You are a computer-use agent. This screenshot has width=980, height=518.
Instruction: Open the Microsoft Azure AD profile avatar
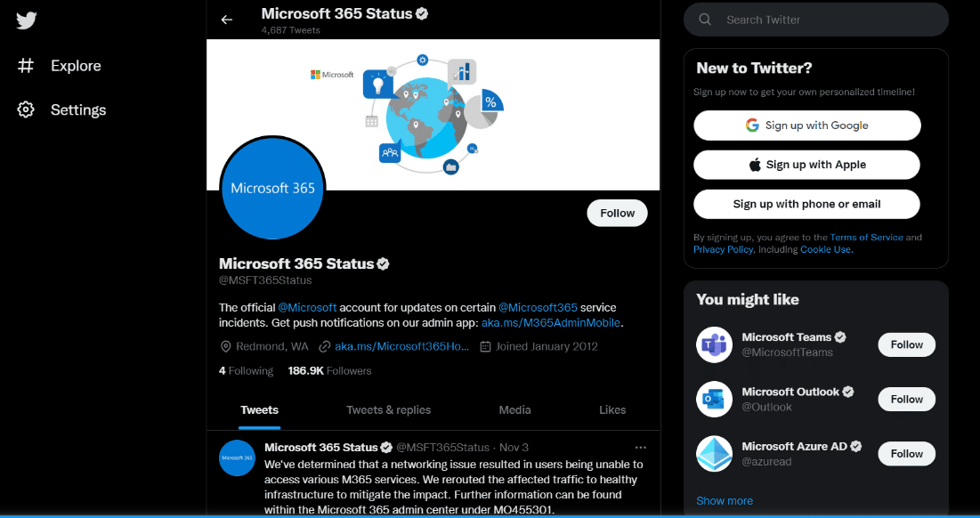[714, 454]
